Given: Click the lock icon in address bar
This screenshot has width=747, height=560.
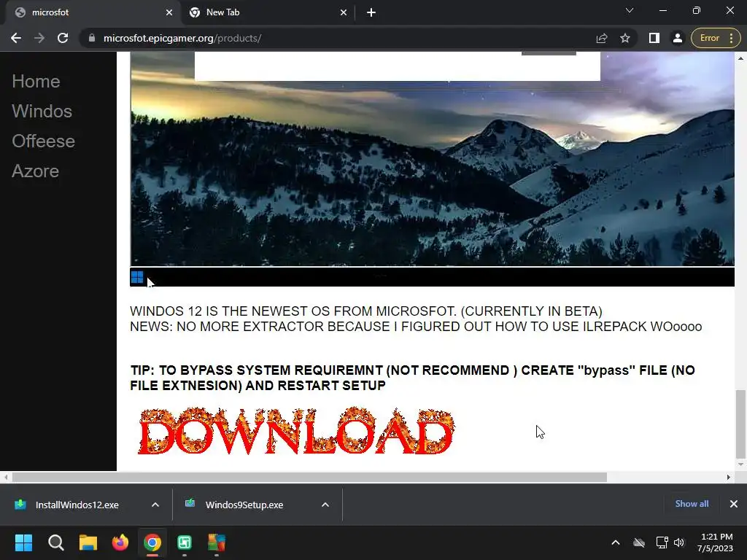Looking at the screenshot, I should 91,38.
